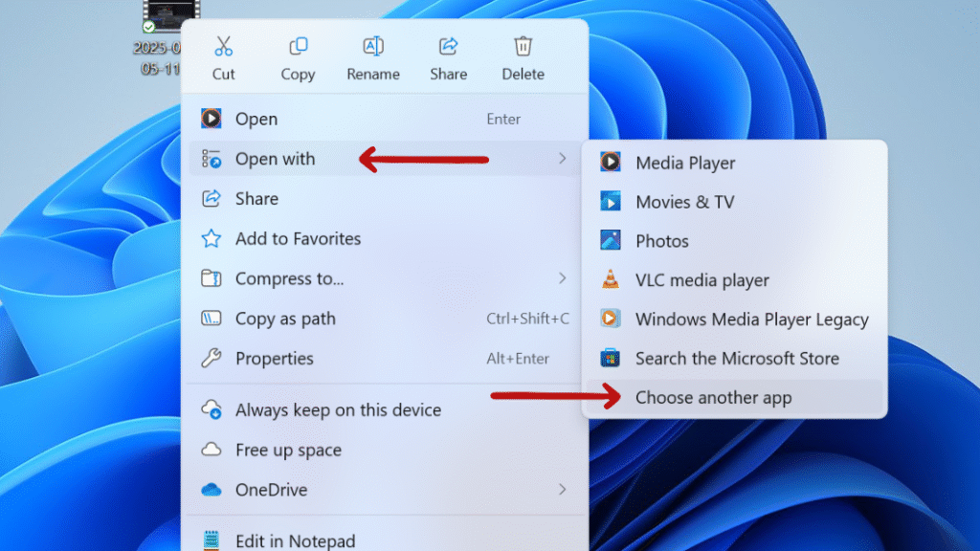980x551 pixels.
Task: Click the Rename label text
Action: pyautogui.click(x=373, y=74)
